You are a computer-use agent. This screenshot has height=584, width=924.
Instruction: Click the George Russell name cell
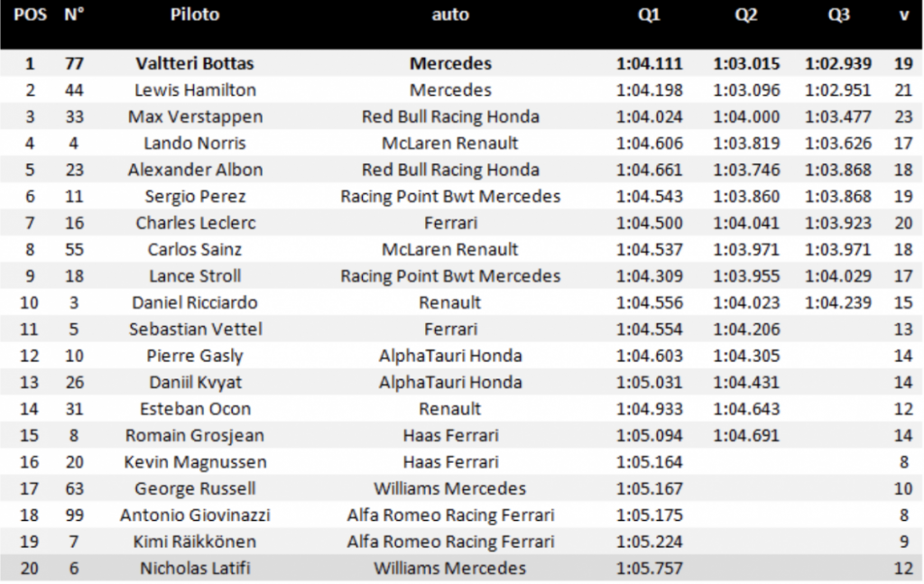tap(195, 488)
